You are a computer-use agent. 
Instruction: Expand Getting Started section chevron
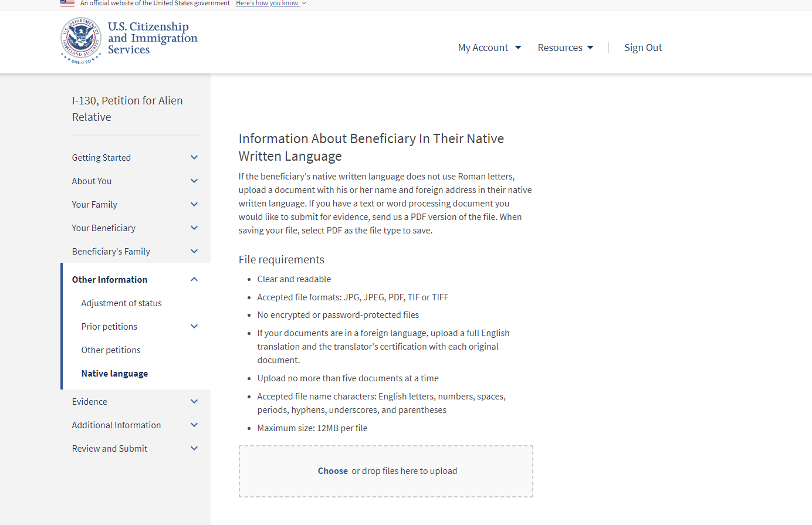click(x=194, y=157)
